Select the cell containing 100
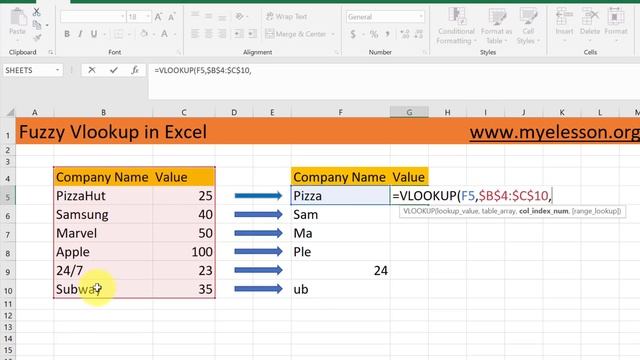 pos(184,252)
